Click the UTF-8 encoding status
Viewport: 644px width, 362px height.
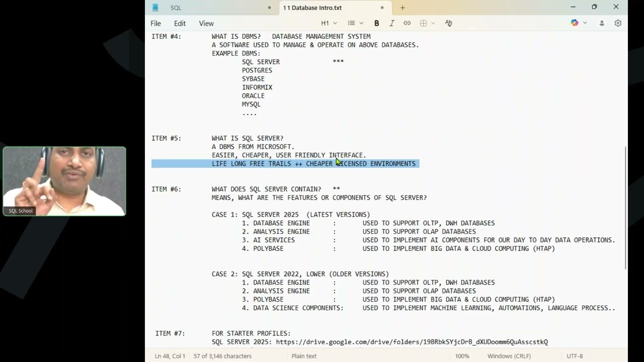(x=575, y=356)
